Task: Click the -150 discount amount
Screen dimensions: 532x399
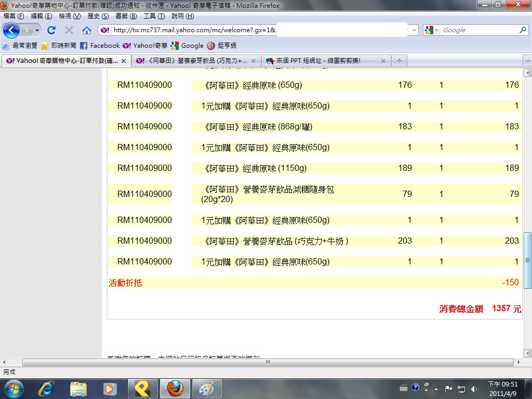Action: point(510,282)
